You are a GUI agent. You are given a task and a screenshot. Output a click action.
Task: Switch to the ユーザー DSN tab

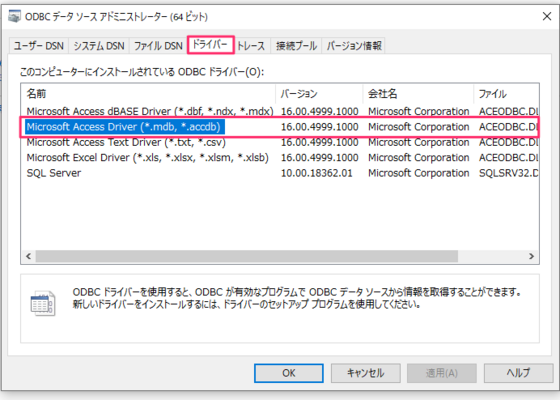pyautogui.click(x=39, y=46)
